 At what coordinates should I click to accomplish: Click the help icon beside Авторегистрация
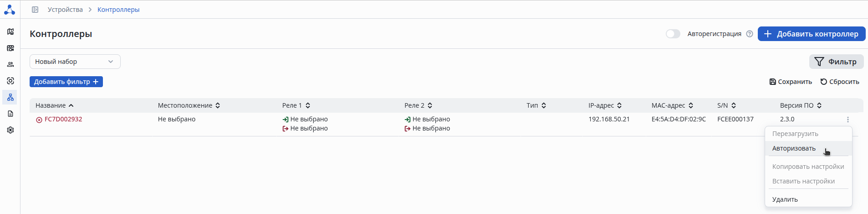(750, 34)
